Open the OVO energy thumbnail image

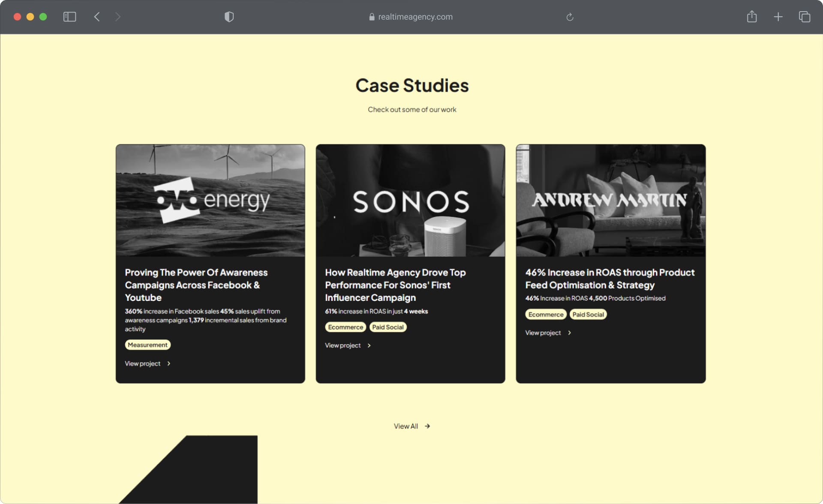click(x=210, y=200)
